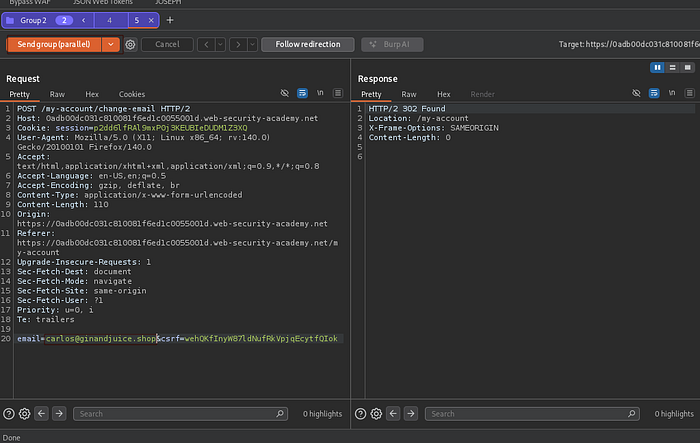This screenshot has height=443, width=700.
Task: Click the Host header line
Action: click(x=167, y=118)
